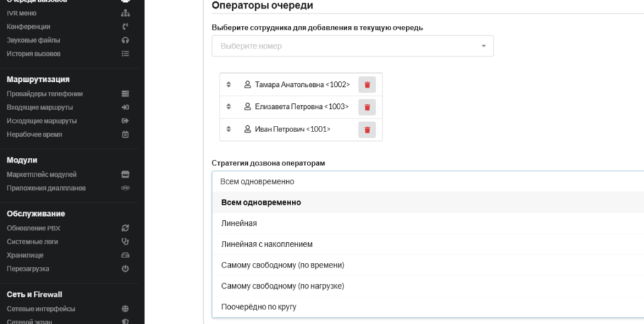
Task: Click the user icon beside Иван Петрович
Action: click(x=247, y=129)
